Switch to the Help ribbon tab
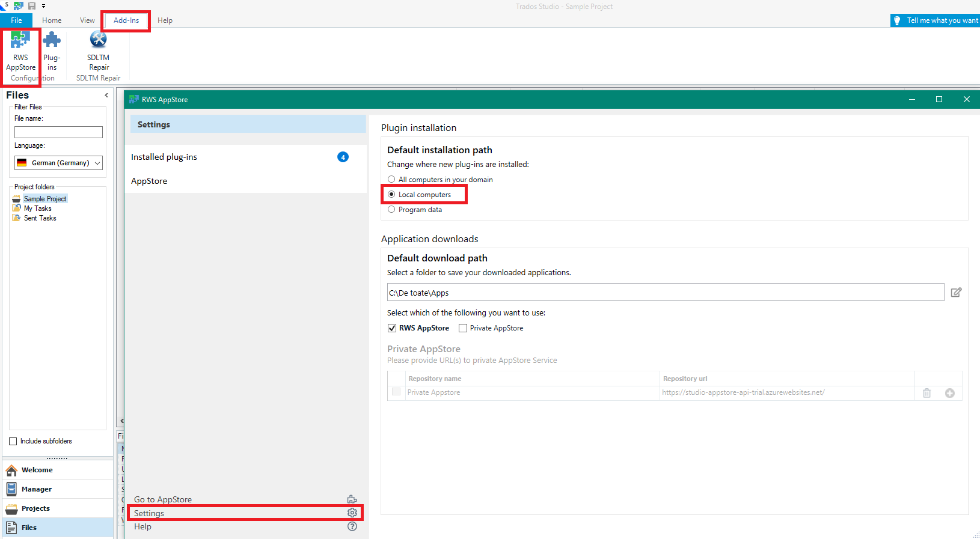Viewport: 980px width, 539px height. pos(165,20)
